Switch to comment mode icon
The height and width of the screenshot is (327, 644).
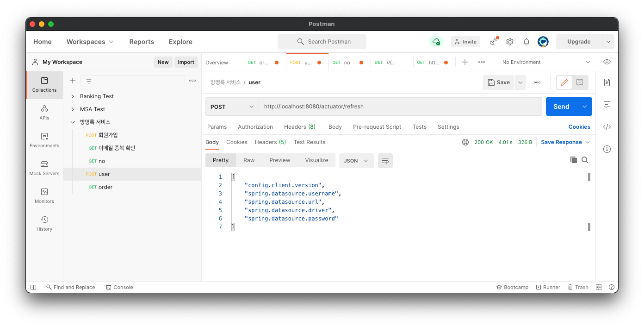click(580, 82)
